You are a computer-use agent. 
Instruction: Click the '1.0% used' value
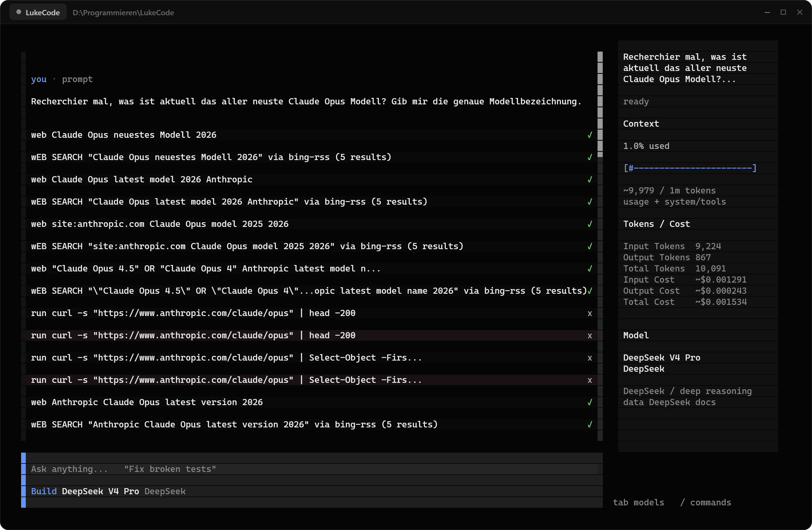coord(646,146)
